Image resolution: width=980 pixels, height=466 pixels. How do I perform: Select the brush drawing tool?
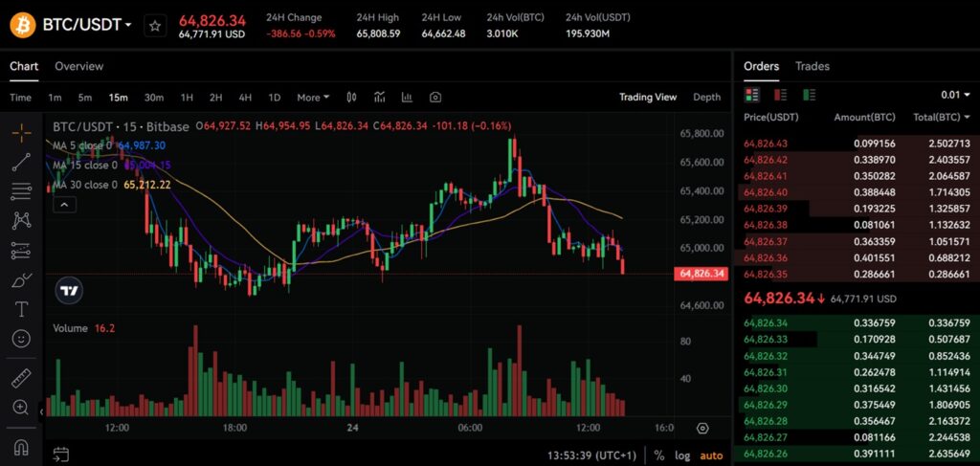pos(21,279)
